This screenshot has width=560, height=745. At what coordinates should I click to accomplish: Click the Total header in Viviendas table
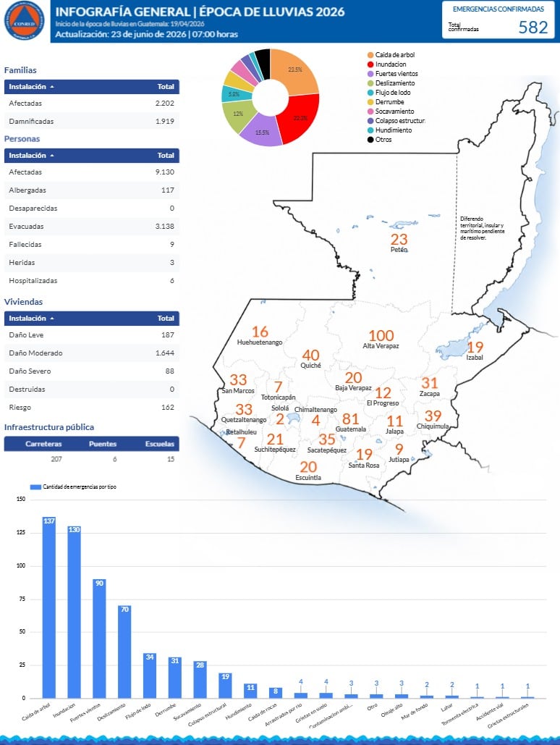click(166, 319)
